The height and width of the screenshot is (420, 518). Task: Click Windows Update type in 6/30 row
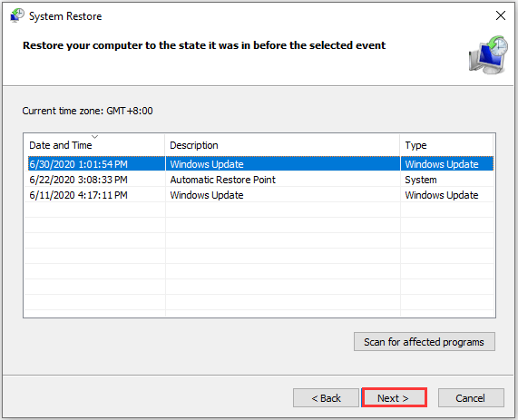(442, 164)
